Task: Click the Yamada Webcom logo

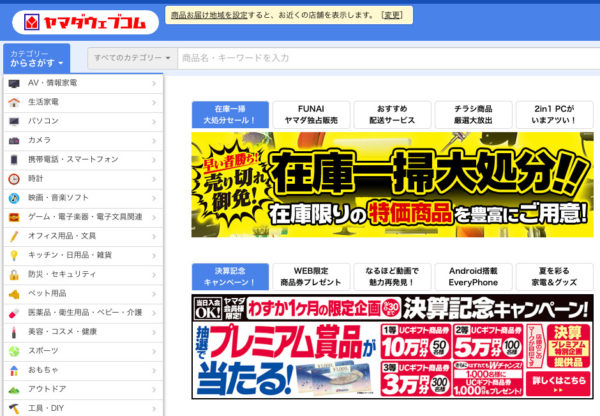Action: (x=78, y=20)
